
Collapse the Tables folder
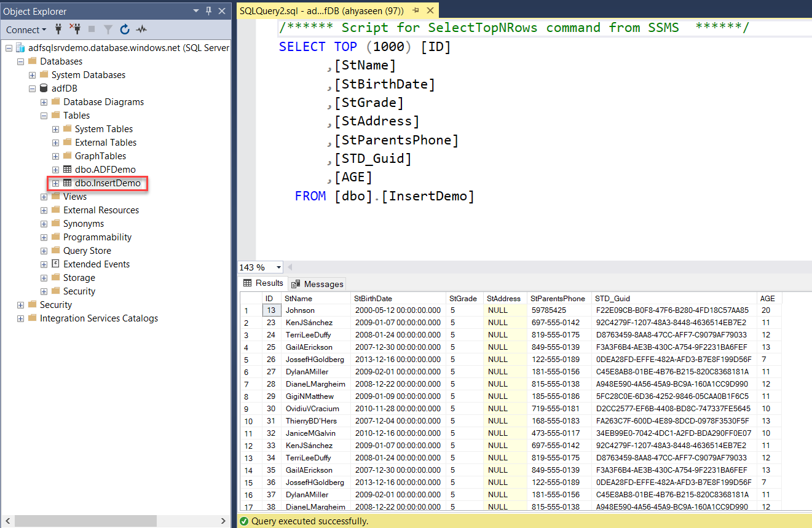pos(43,115)
